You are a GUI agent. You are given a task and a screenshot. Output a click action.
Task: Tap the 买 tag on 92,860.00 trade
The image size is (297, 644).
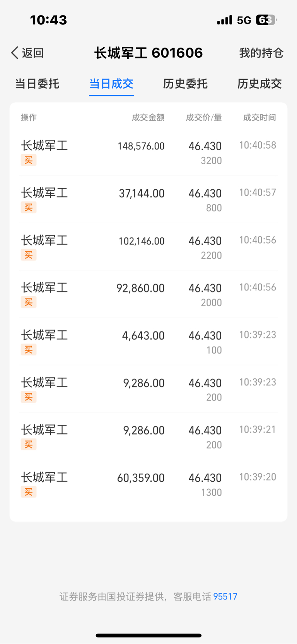[29, 302]
